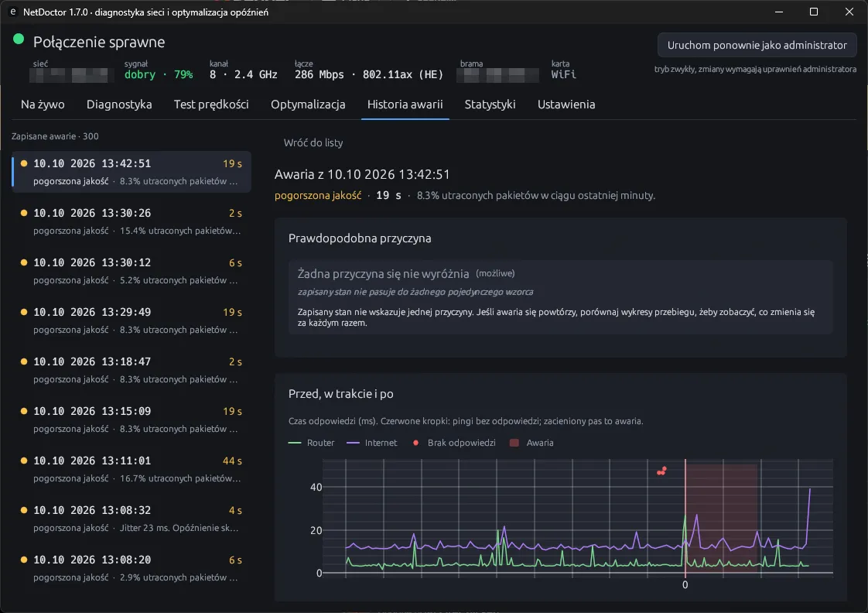Open the Statystyki tab
The width and height of the screenshot is (868, 613).
point(490,104)
